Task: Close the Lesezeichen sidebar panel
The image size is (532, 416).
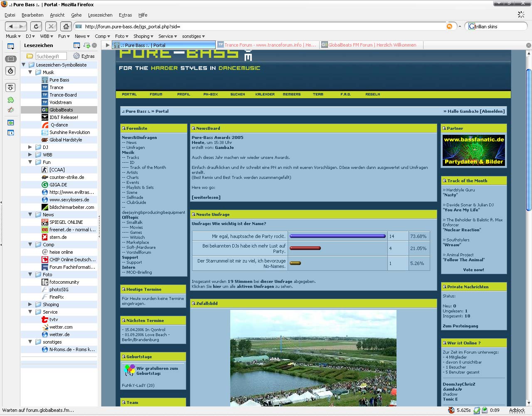Action: click(94, 45)
